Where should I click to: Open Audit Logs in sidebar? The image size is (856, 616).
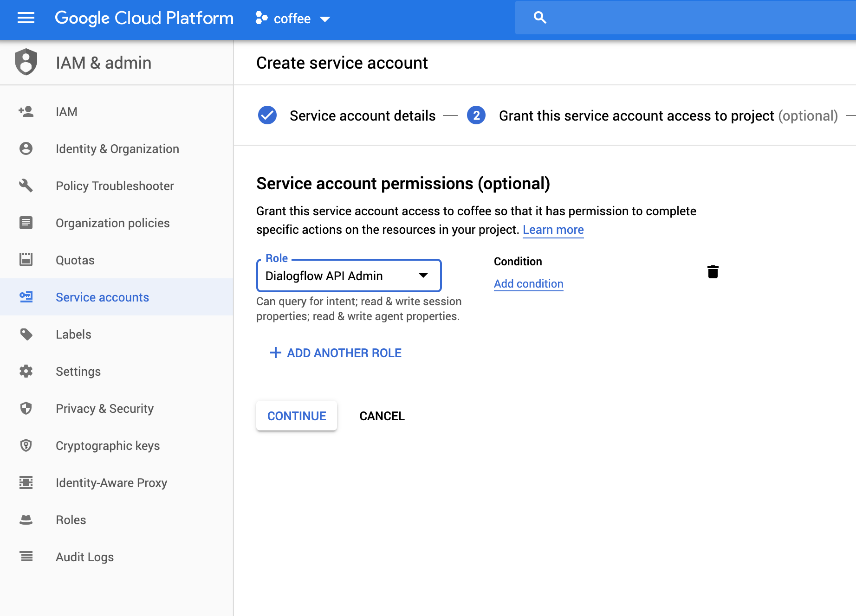(117, 557)
